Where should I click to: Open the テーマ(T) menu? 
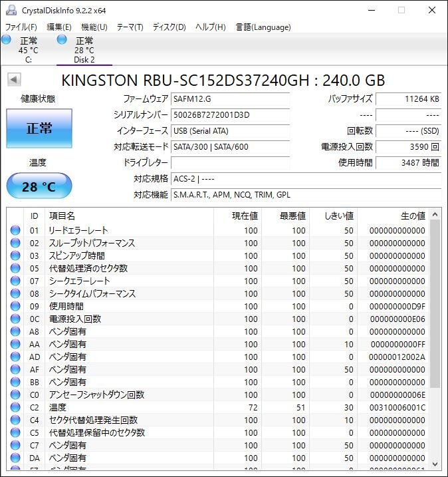(x=130, y=27)
